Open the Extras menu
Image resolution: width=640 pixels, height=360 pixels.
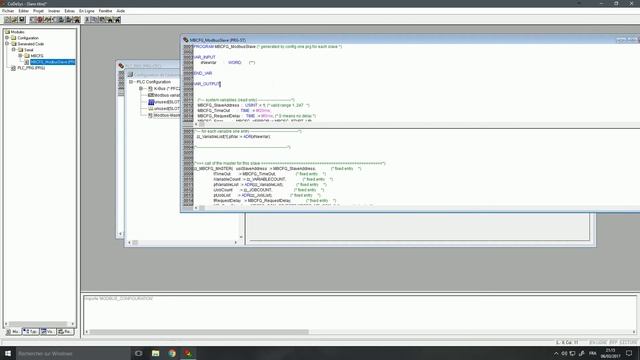pyautogui.click(x=69, y=11)
